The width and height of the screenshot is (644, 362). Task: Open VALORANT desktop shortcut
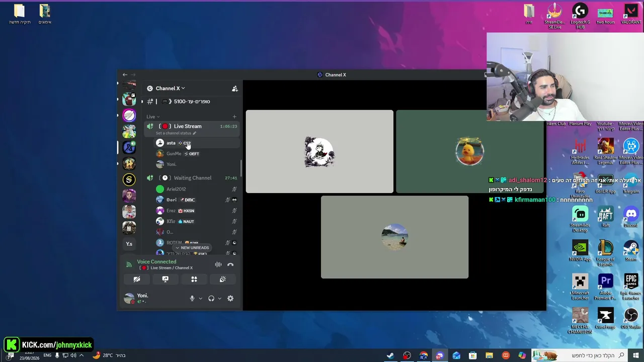[x=631, y=14]
